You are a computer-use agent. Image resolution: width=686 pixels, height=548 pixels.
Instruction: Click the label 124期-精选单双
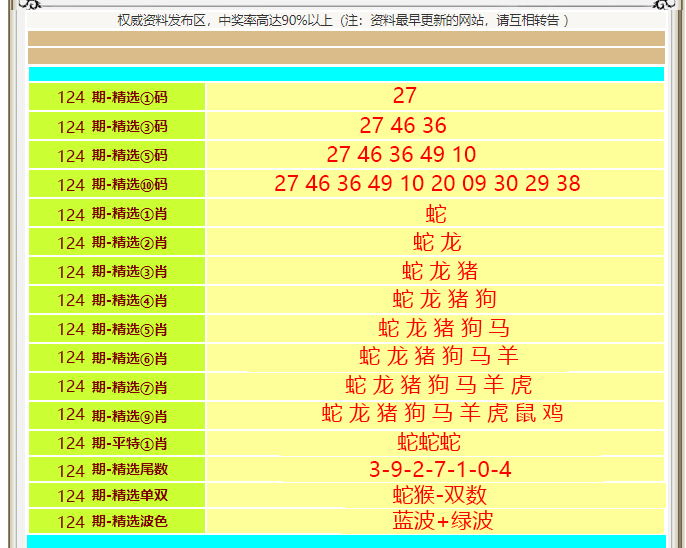pos(112,496)
